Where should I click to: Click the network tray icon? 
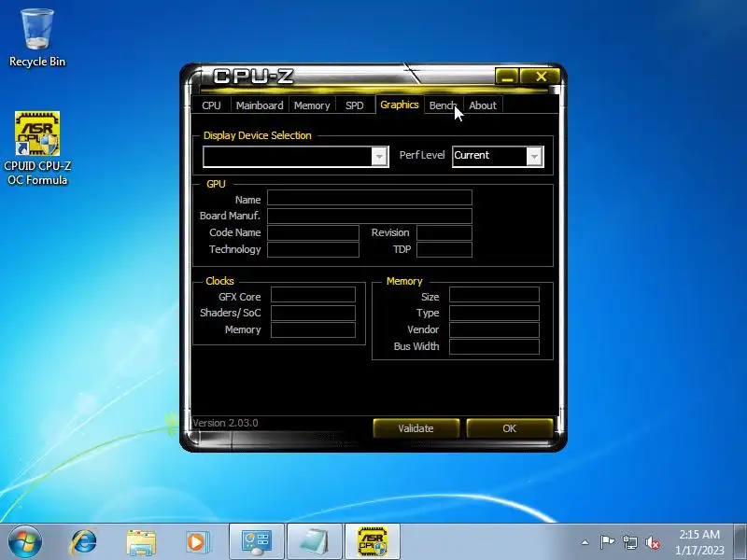(629, 542)
